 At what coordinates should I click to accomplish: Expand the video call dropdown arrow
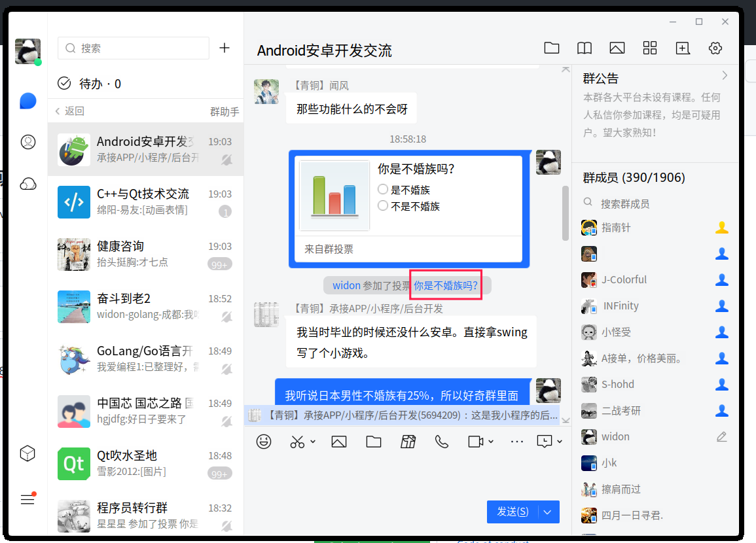[491, 442]
